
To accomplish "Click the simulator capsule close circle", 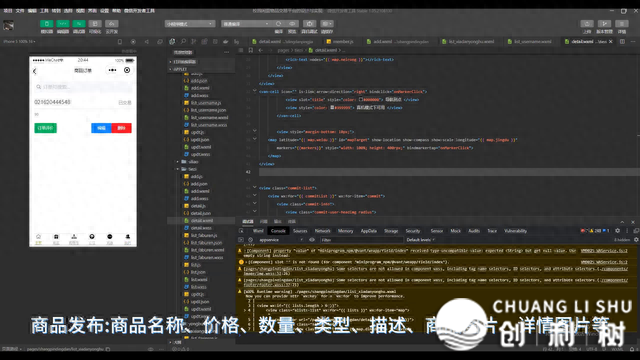I will pos(127,70).
